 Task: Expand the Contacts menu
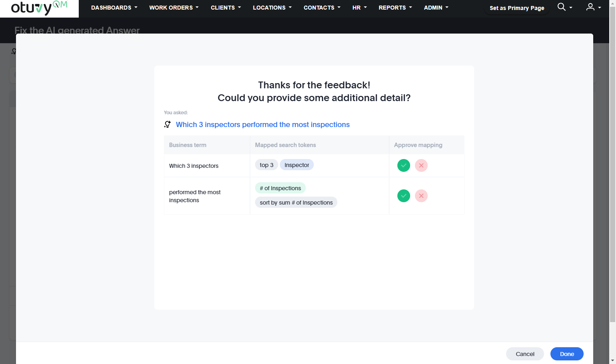[322, 8]
